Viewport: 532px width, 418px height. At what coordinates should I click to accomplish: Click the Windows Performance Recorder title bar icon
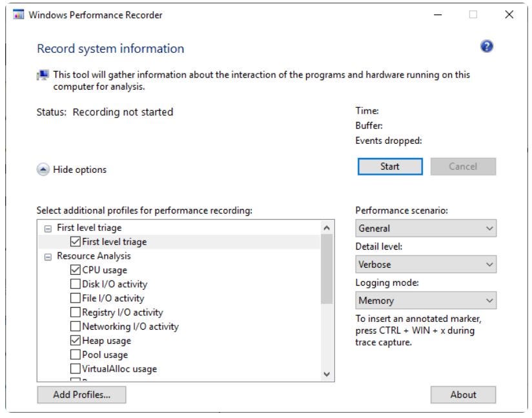18,15
